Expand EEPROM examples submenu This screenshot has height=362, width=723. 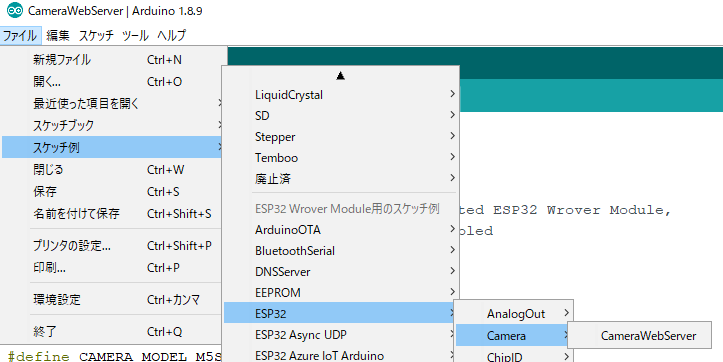pyautogui.click(x=340, y=293)
